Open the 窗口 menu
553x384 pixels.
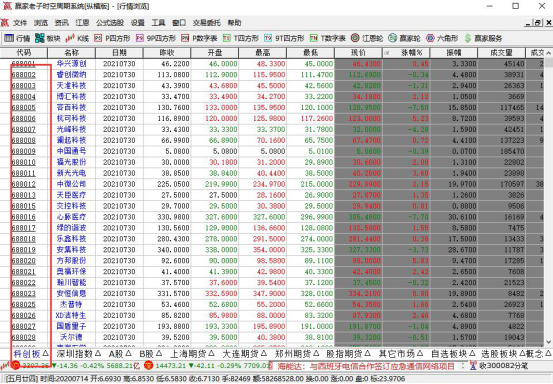coord(179,23)
